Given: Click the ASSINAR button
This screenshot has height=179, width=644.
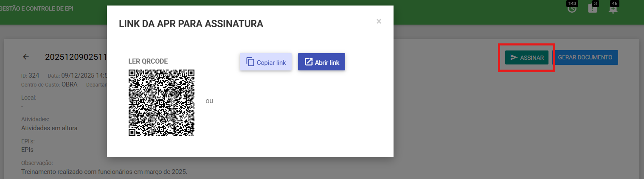Looking at the screenshot, I should pos(527,58).
